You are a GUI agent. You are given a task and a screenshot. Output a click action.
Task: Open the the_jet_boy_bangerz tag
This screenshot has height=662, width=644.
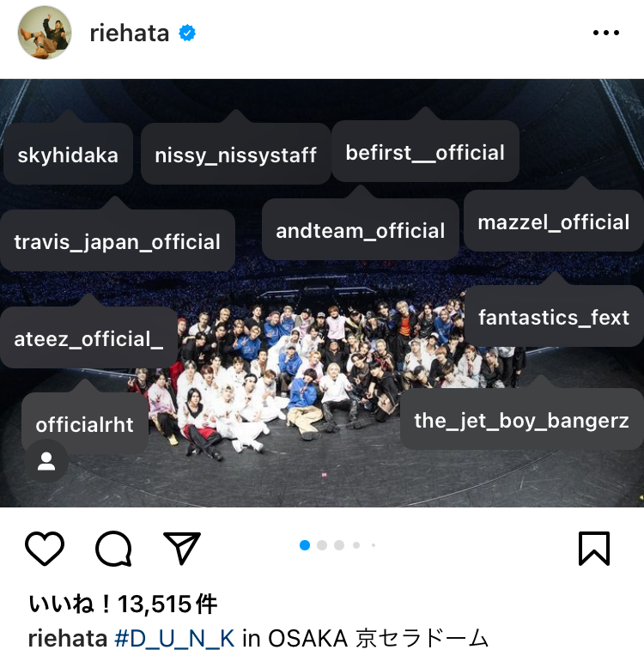521,420
